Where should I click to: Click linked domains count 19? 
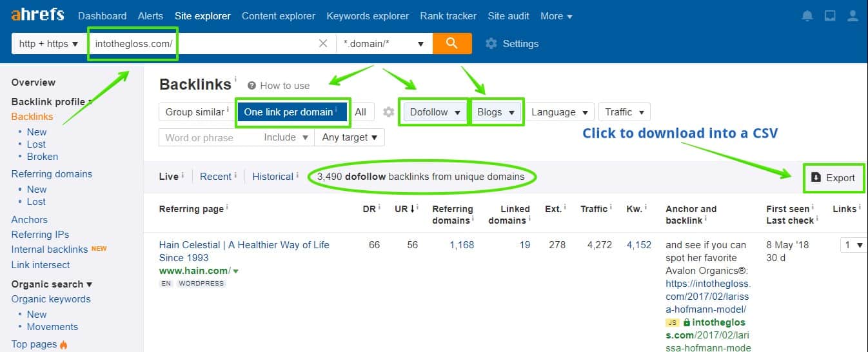pos(525,245)
